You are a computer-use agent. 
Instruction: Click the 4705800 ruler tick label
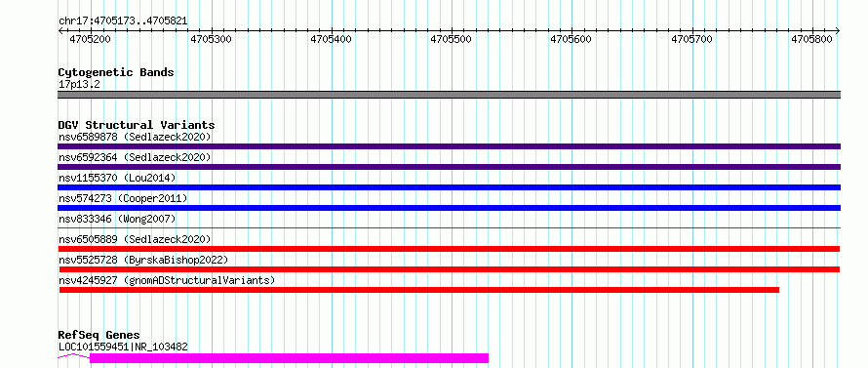812,39
